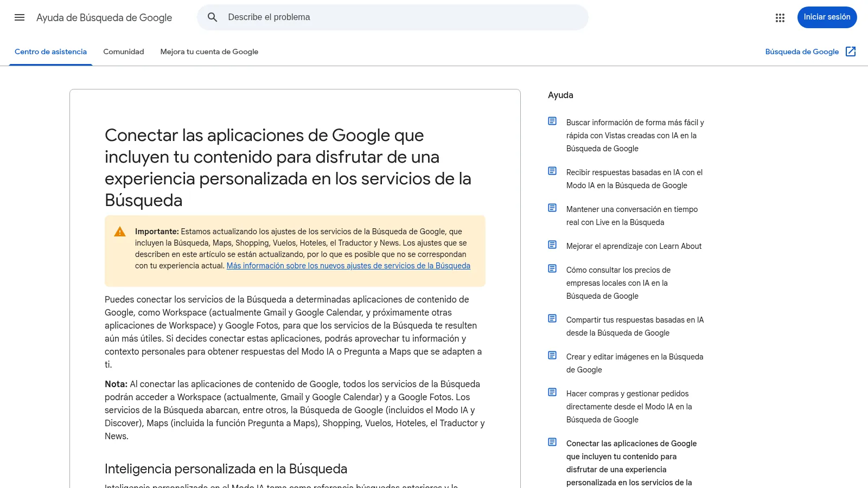Open Compartir tus respuestas basadas en IA article

[635, 326]
